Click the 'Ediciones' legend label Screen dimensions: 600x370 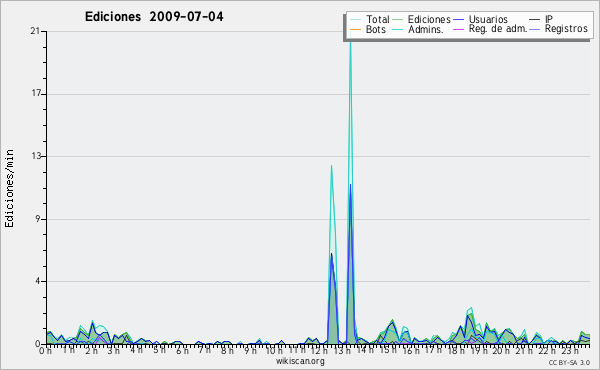point(429,19)
